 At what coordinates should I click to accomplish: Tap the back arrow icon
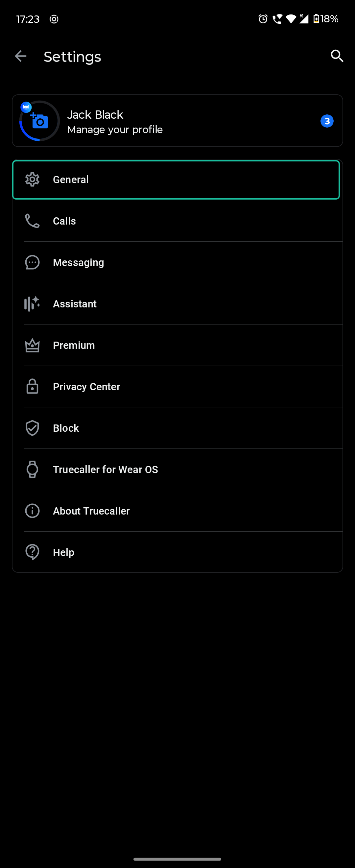(x=21, y=56)
